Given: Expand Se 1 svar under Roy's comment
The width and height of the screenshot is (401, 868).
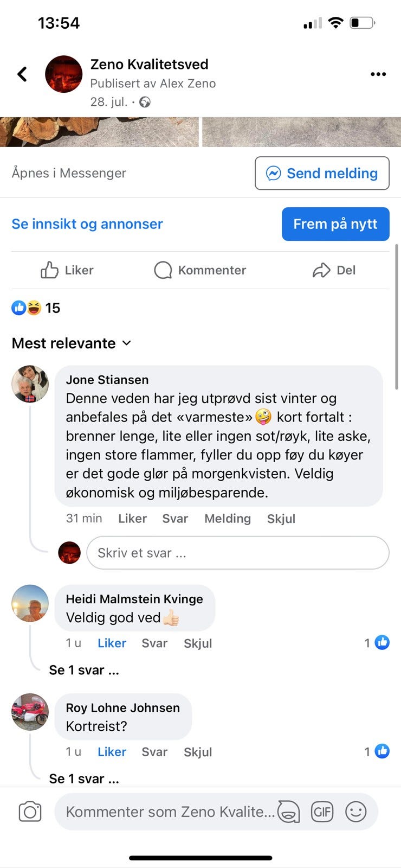Looking at the screenshot, I should point(84,778).
